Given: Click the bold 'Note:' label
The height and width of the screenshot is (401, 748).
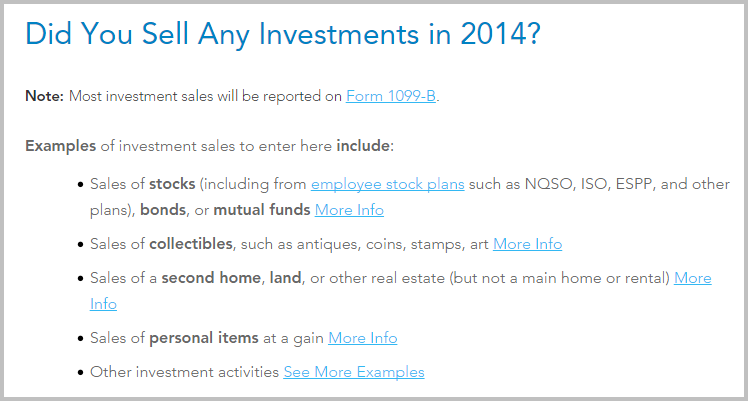Looking at the screenshot, I should 44,96.
